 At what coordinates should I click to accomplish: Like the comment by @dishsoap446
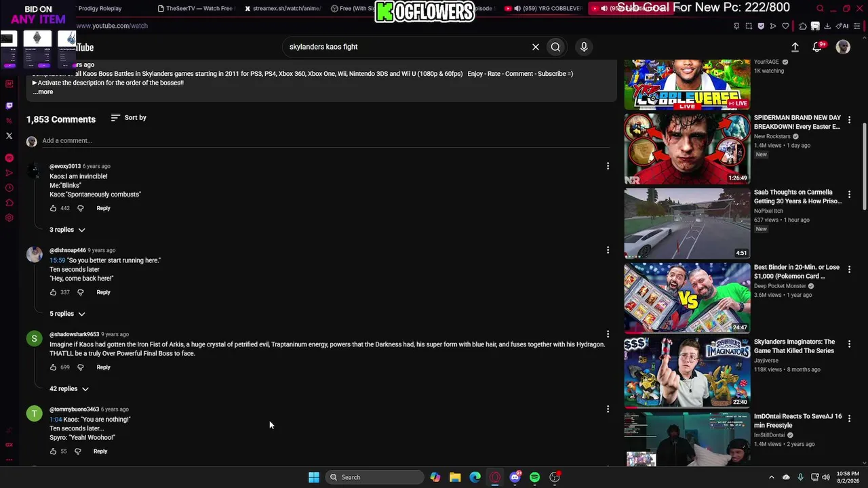(53, 292)
